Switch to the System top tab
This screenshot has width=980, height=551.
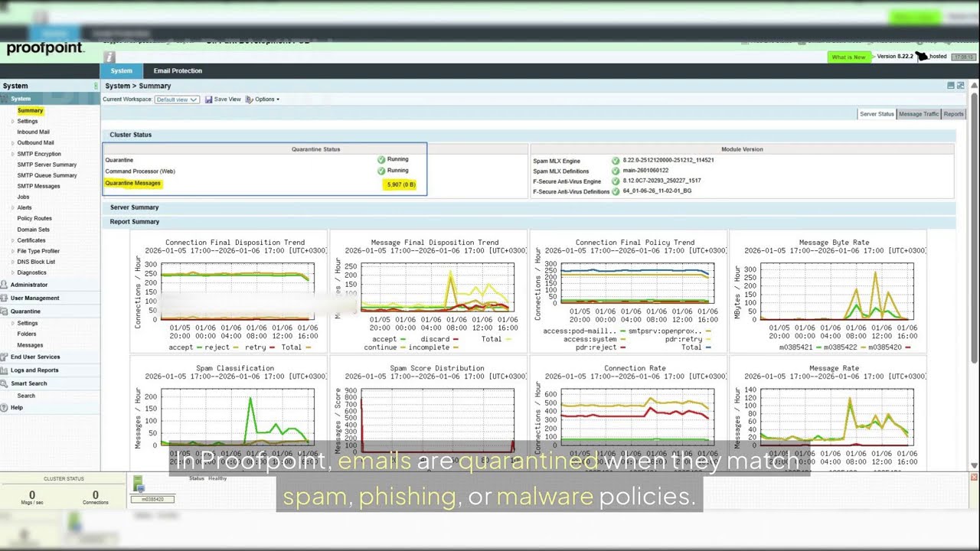(121, 70)
